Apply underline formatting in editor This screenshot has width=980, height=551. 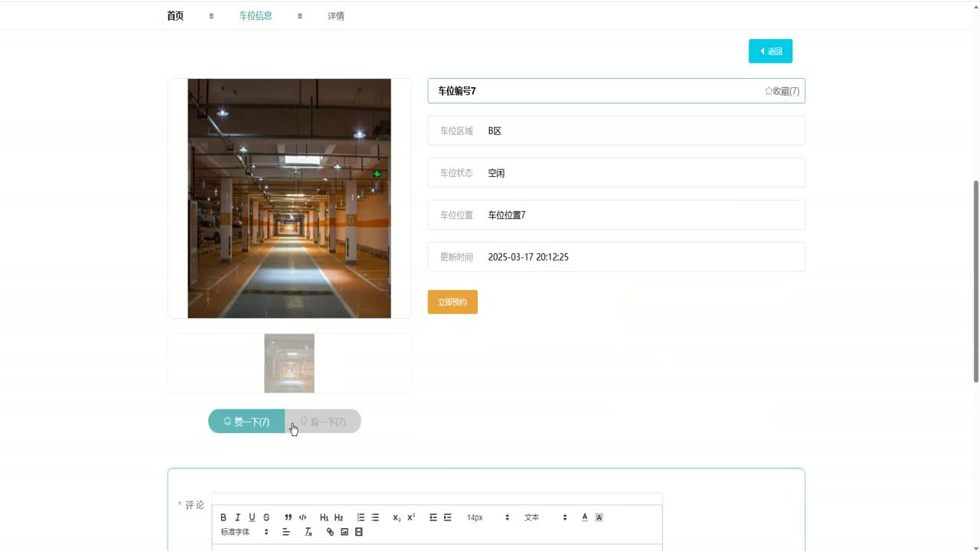pyautogui.click(x=252, y=517)
